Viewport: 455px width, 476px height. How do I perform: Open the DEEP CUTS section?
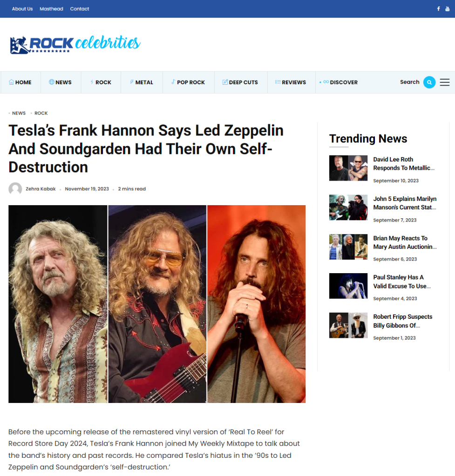coord(240,82)
